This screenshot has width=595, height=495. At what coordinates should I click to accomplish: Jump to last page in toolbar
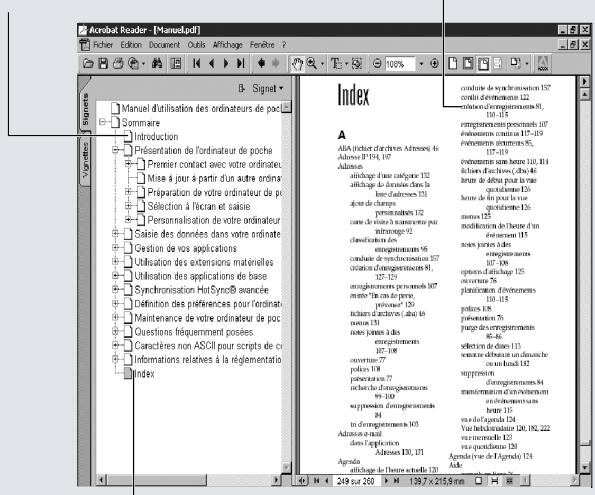[x=241, y=64]
